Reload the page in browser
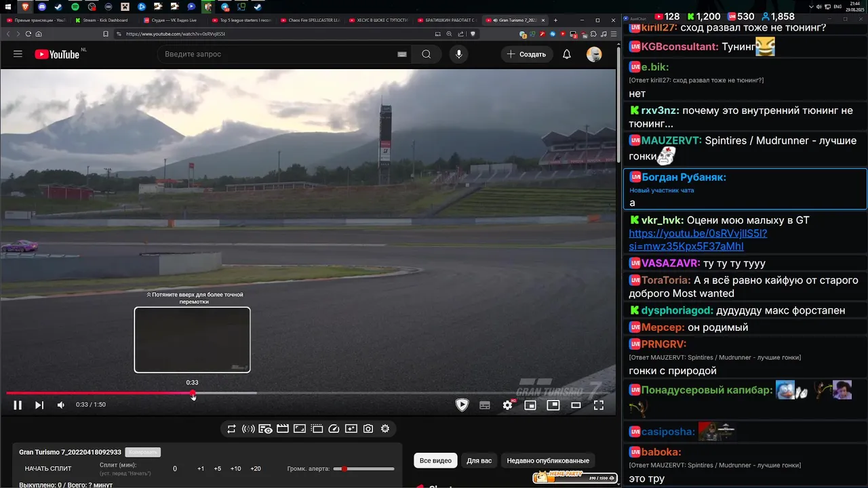868x488 pixels. click(28, 34)
